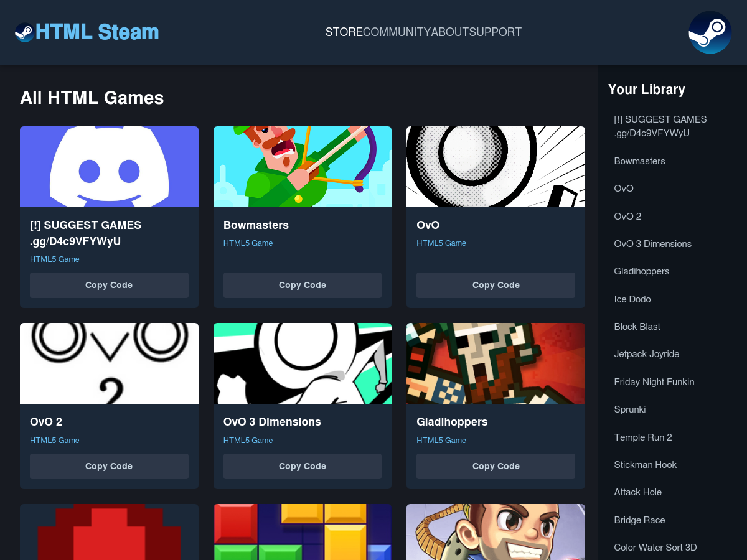This screenshot has height=560, width=747.
Task: Select Stickman Hook in the sidebar
Action: click(x=645, y=465)
